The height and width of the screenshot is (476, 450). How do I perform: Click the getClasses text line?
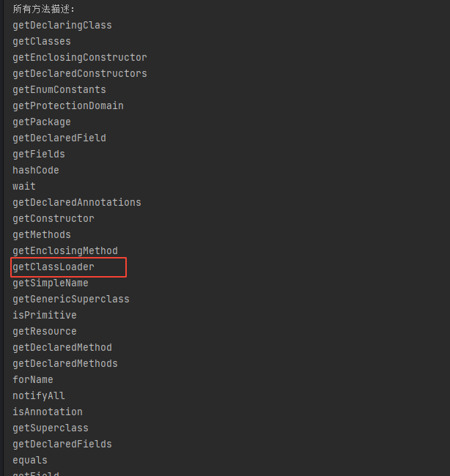42,42
